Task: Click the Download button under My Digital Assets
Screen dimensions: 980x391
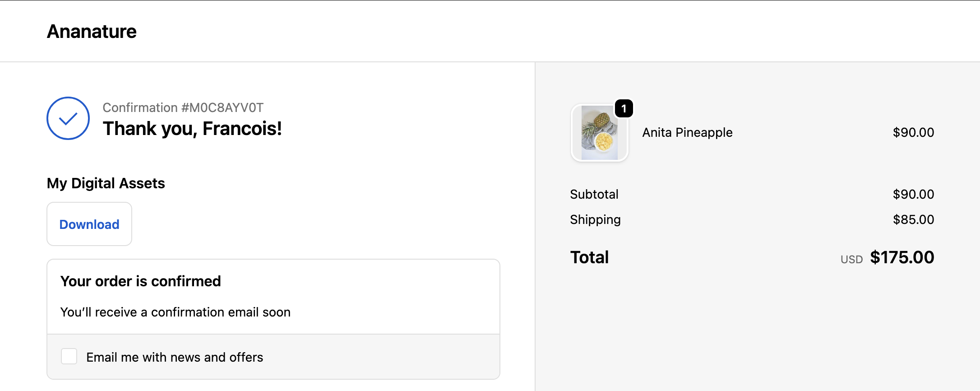Action: click(x=89, y=224)
